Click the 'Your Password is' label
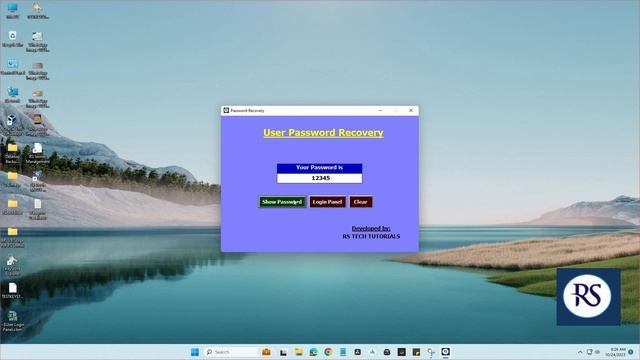The image size is (640, 360). pyautogui.click(x=320, y=168)
